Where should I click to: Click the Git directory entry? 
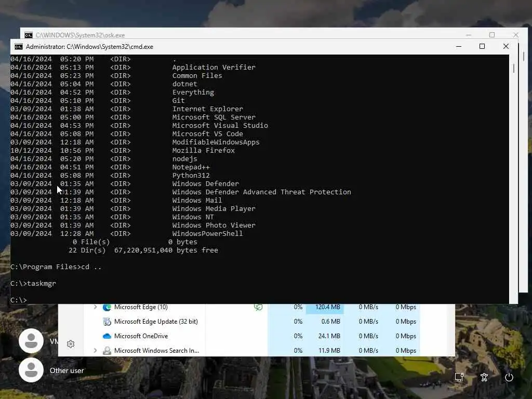179,100
